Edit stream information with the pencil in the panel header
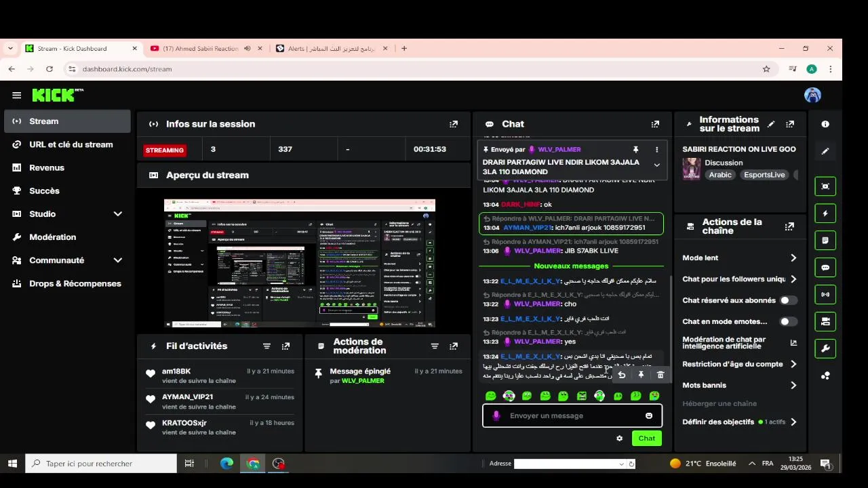This screenshot has width=868, height=488. 771,124
